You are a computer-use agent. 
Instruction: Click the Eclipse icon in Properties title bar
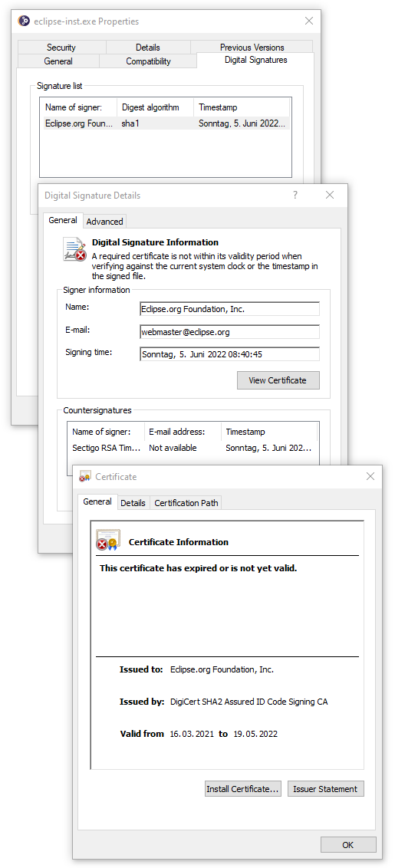[x=24, y=21]
